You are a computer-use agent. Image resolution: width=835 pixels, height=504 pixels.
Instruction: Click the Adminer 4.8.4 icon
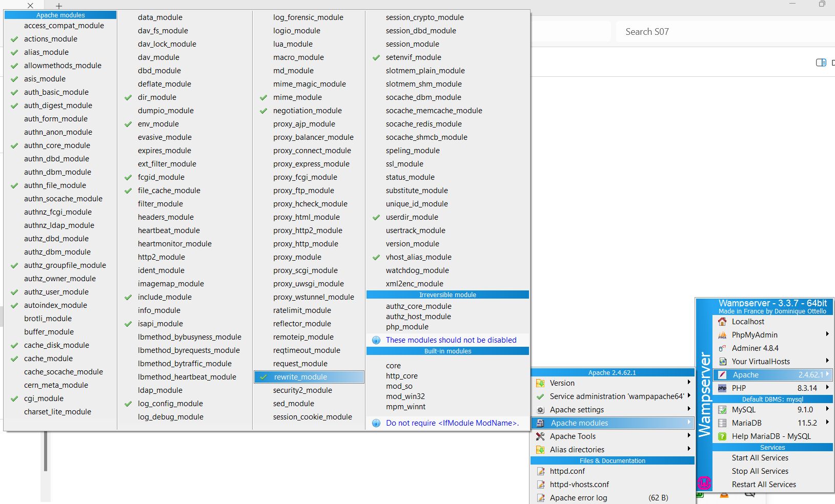tap(722, 348)
